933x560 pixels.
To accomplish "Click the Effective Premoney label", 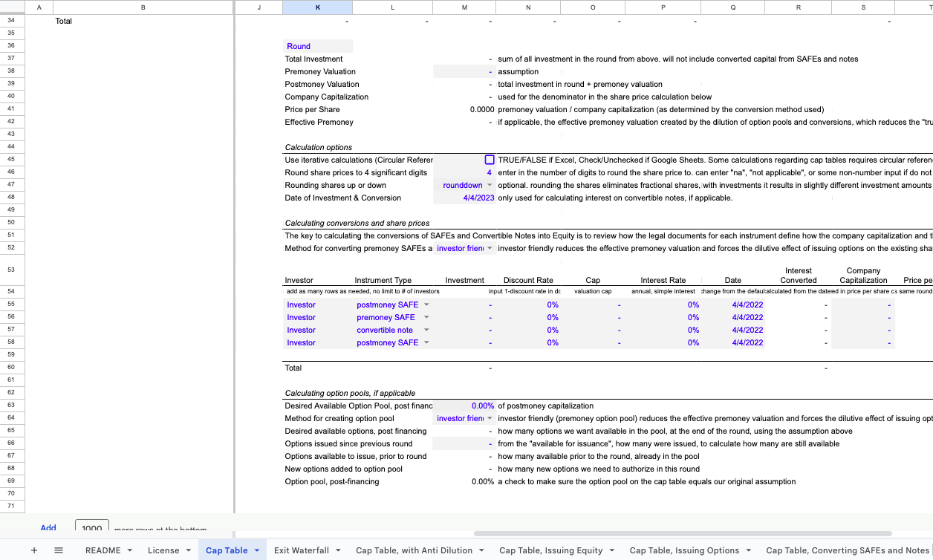I will click(x=319, y=122).
